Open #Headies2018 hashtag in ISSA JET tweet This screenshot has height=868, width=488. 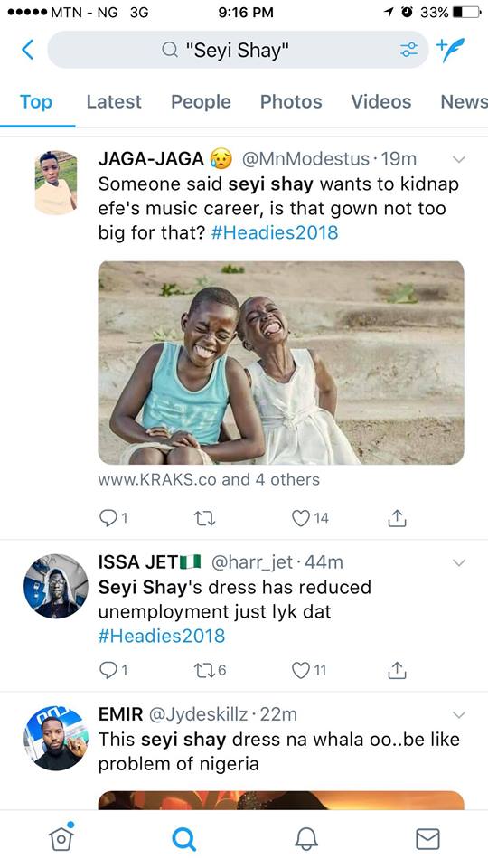[162, 636]
